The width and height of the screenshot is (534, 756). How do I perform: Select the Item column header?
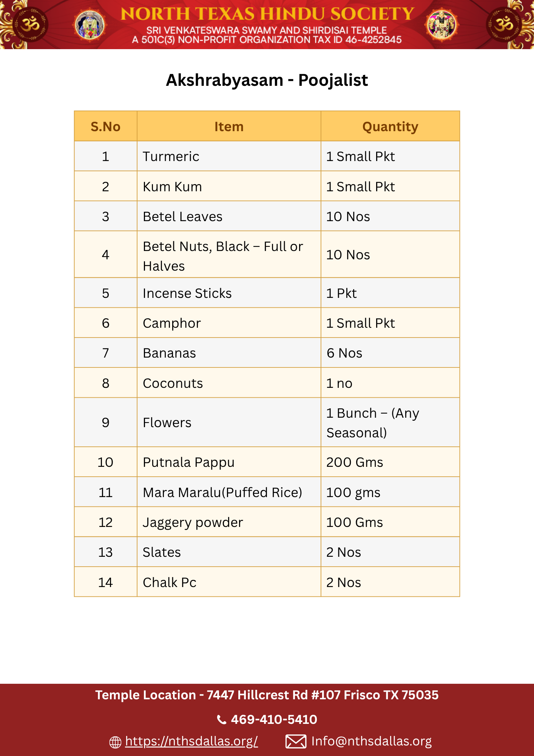(x=229, y=127)
